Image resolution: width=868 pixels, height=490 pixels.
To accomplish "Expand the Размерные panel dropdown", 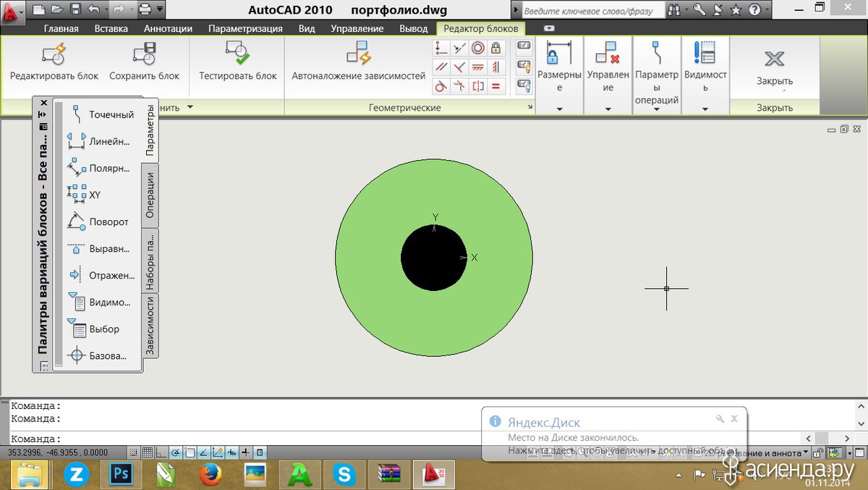I will click(x=560, y=109).
